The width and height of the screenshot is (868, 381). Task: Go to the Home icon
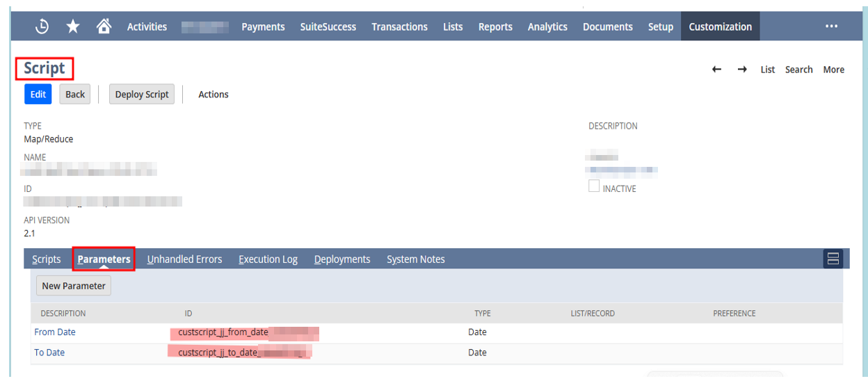tap(104, 26)
